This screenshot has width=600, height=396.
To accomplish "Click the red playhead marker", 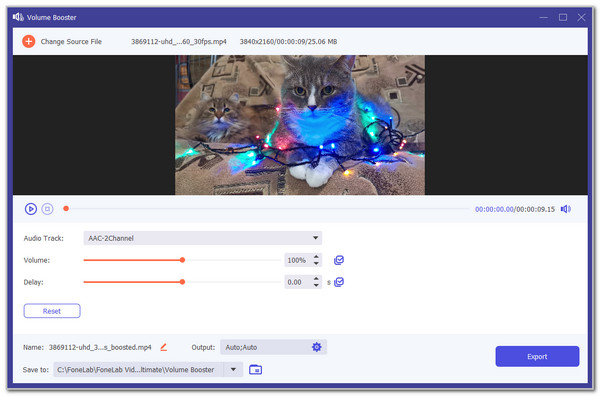I will click(66, 209).
